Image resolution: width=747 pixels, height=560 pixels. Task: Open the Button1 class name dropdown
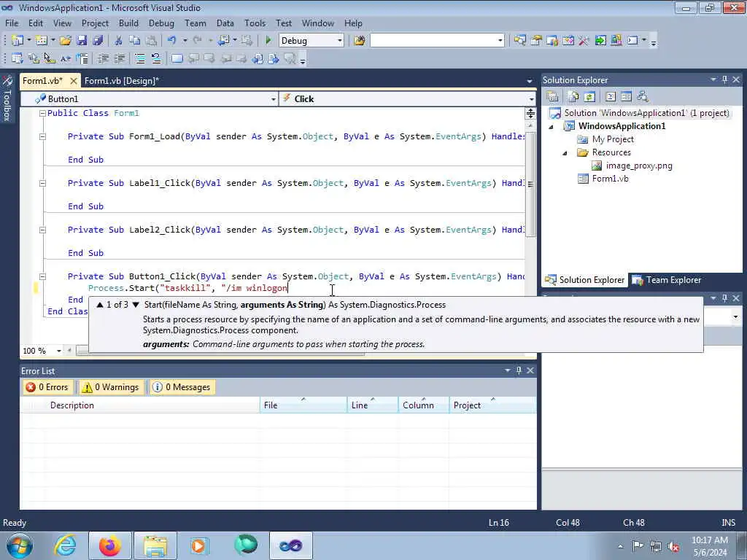(x=273, y=99)
